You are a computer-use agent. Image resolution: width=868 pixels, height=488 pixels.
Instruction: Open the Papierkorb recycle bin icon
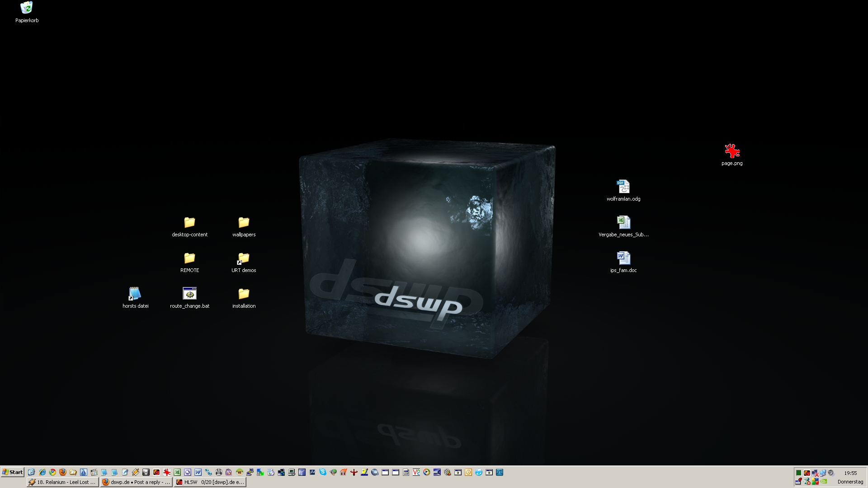coord(27,8)
